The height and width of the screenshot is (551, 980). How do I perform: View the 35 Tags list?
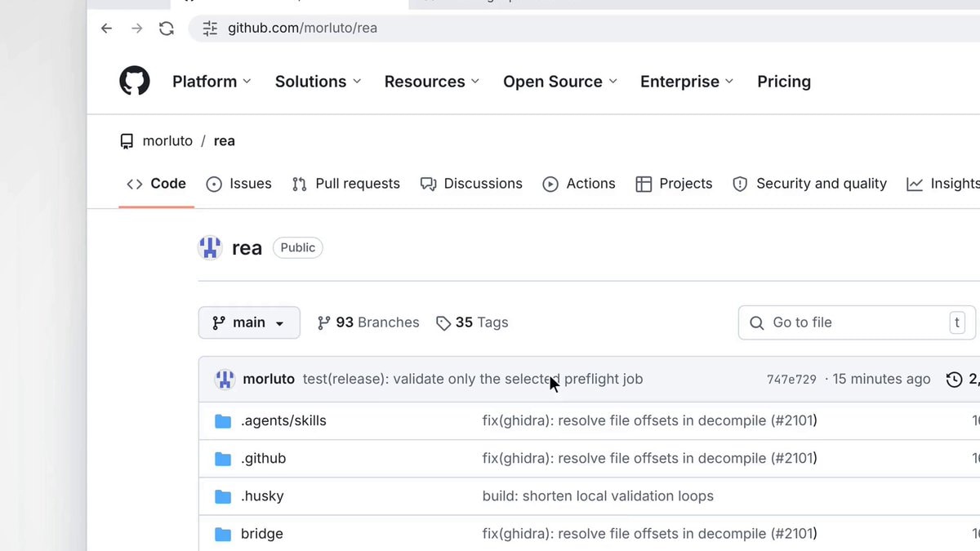(x=472, y=322)
